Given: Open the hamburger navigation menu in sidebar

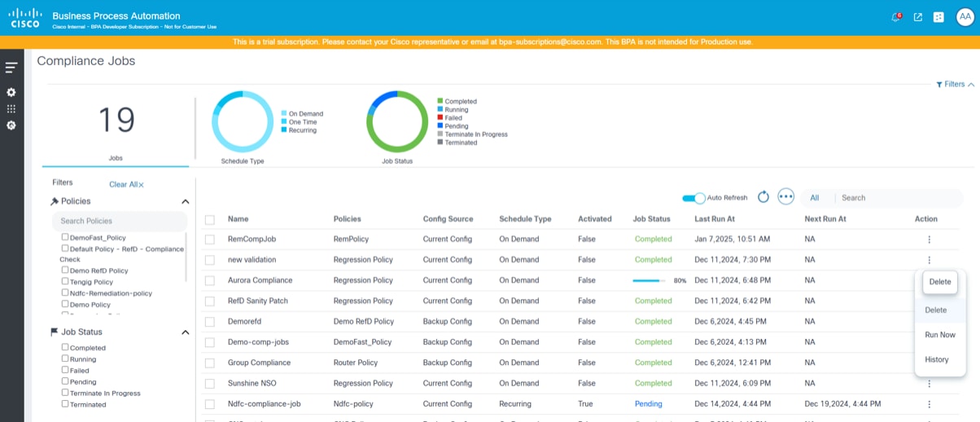Looking at the screenshot, I should click(11, 68).
